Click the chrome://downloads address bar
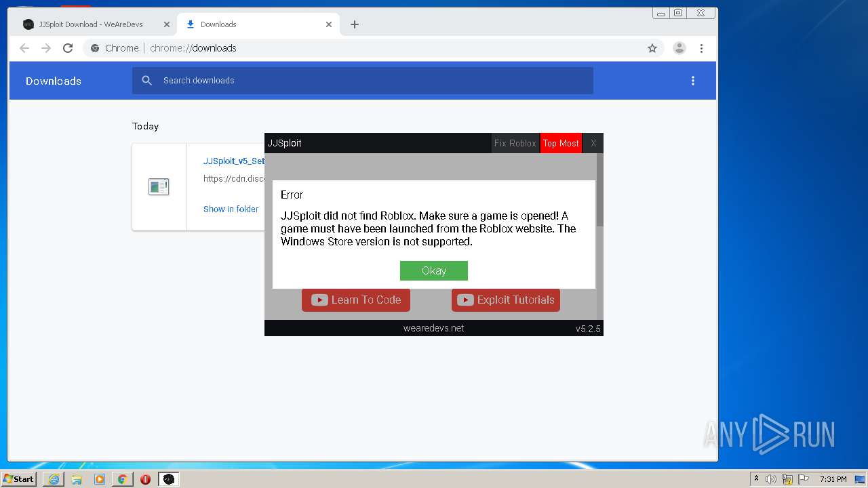 point(373,48)
